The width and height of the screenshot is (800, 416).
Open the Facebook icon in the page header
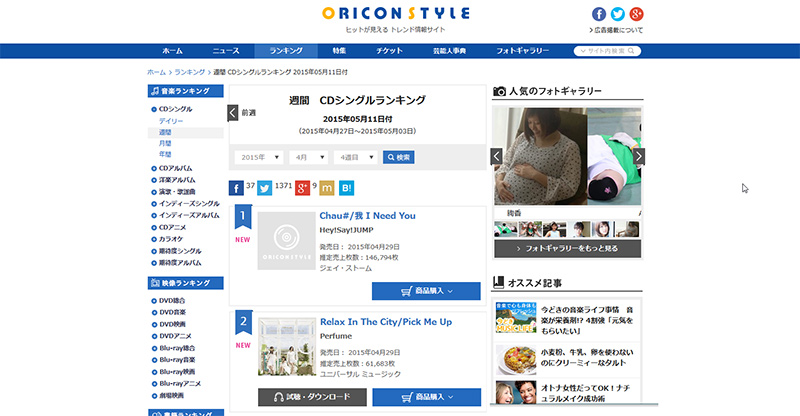(599, 14)
